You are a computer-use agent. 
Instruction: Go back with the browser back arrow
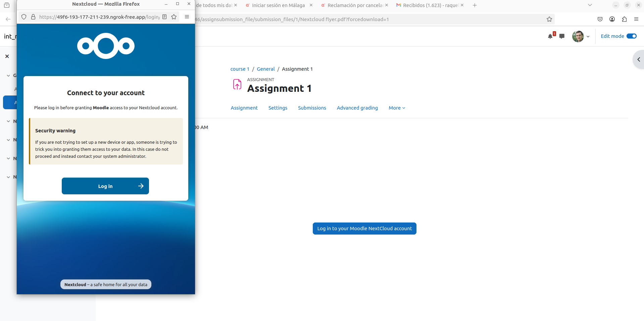click(x=8, y=19)
